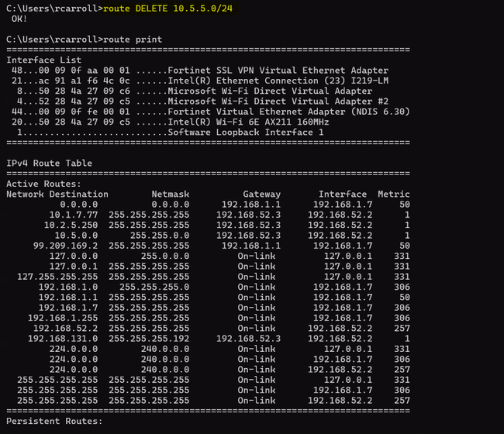Click the 'route print' command text
The height and width of the screenshot is (434, 504).
133,40
